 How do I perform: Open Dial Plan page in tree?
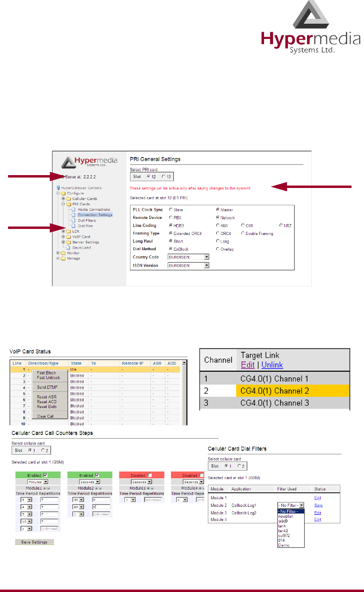[85, 226]
